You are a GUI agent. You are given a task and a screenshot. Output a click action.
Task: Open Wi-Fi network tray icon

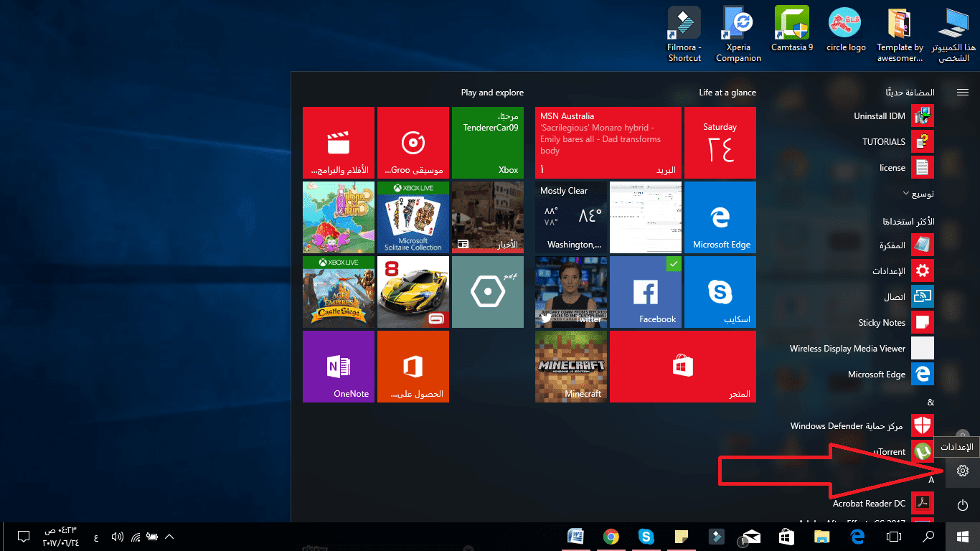point(136,537)
